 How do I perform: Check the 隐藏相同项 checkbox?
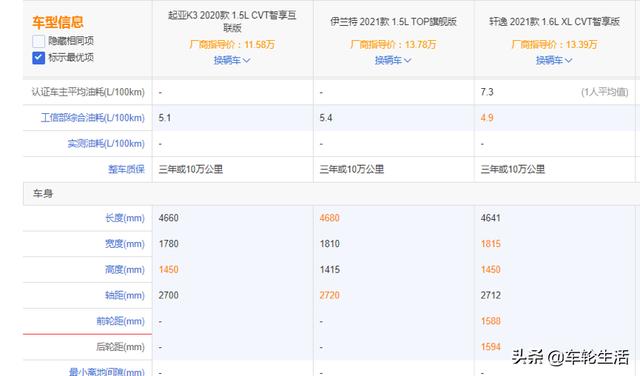pos(38,41)
